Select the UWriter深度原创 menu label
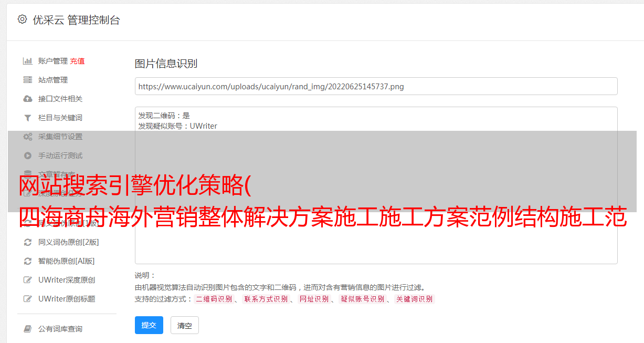Image resolution: width=644 pixels, height=343 pixels. 67,280
